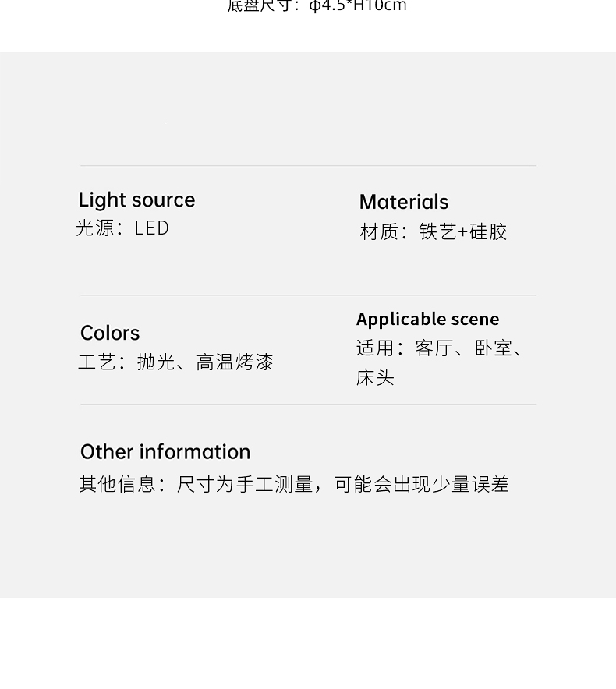This screenshot has height=689, width=616.
Task: Click the word LED
Action: click(x=152, y=228)
